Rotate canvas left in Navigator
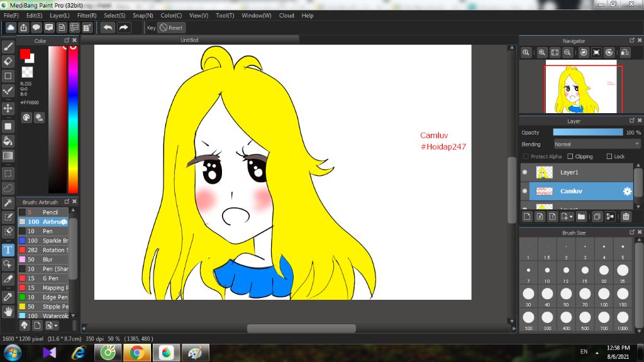The width and height of the screenshot is (644, 362). pyautogui.click(x=584, y=53)
